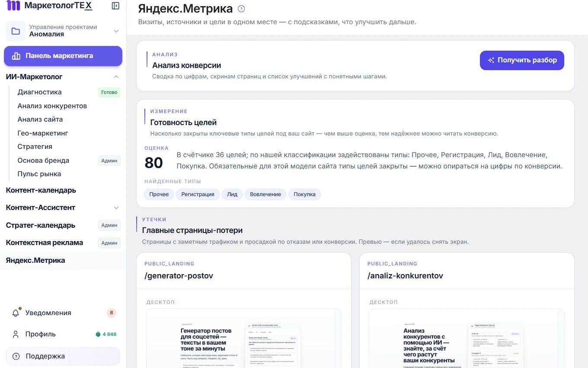
Task: Click the bar chart icon in Панель маркетинга
Action: pyautogui.click(x=16, y=56)
